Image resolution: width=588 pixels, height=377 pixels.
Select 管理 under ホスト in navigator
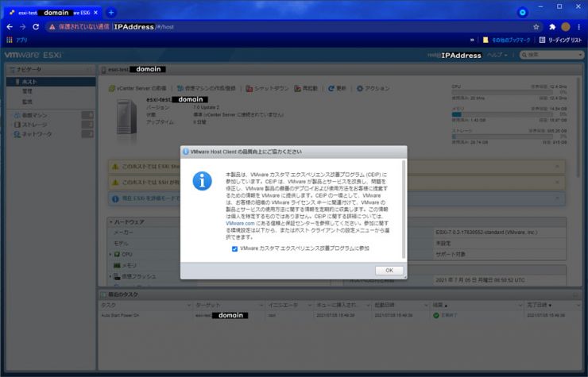[27, 91]
